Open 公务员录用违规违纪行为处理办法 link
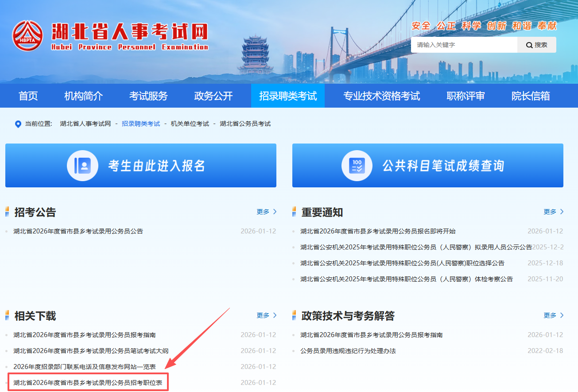The width and height of the screenshot is (578, 392). [348, 351]
